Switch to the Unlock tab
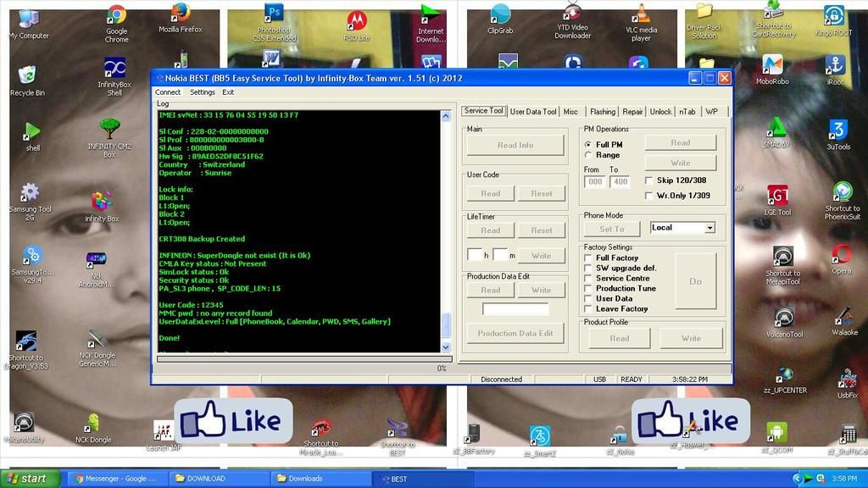This screenshot has height=488, width=868. click(660, 111)
